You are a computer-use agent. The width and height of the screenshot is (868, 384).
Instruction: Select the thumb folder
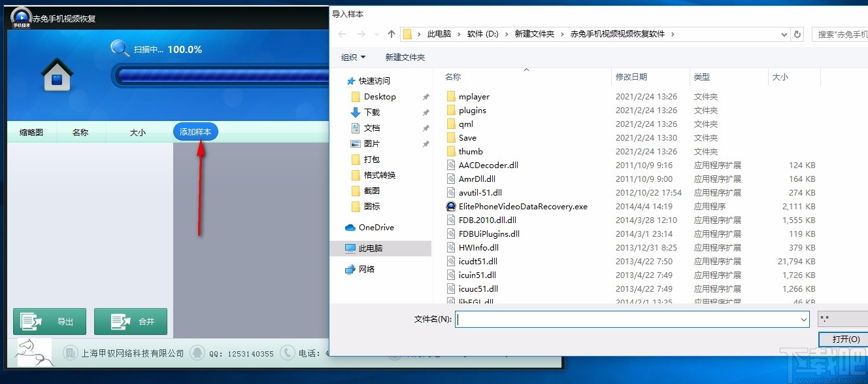[x=471, y=152]
